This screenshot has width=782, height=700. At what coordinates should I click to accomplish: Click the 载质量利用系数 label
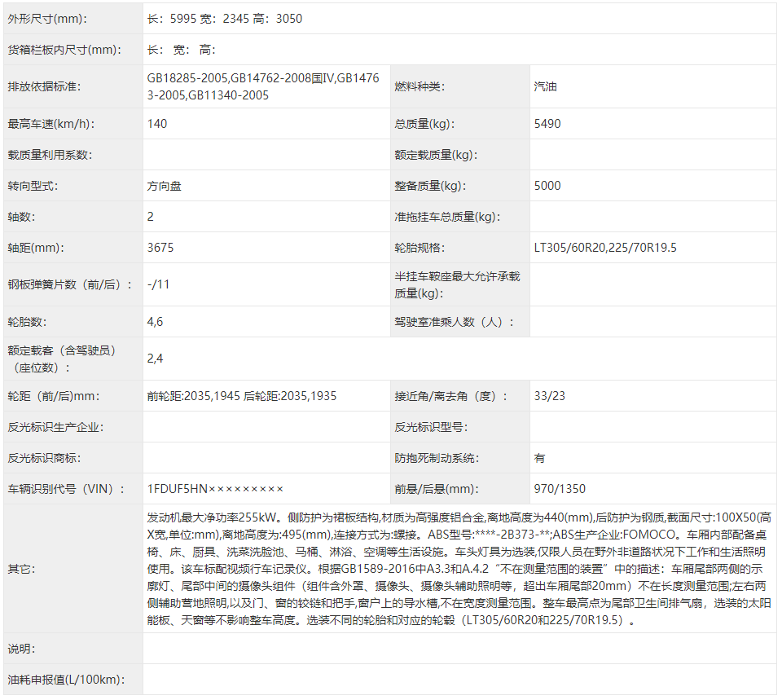(x=50, y=155)
